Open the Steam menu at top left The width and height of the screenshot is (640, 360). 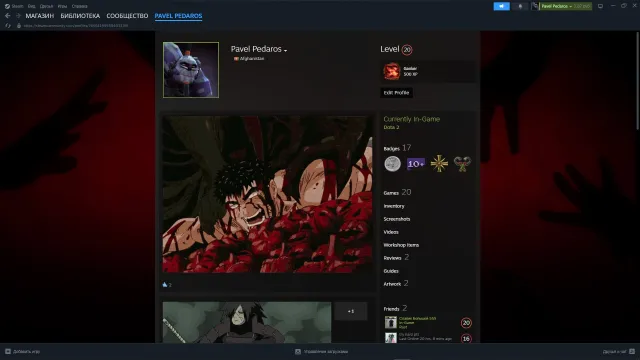point(14,6)
